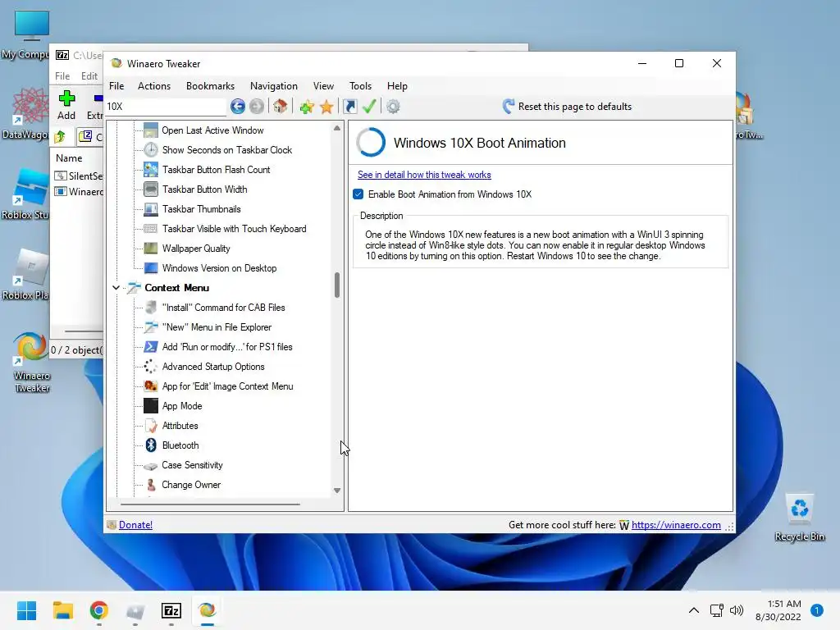Open bookmarks with the orange star icon
Viewport: 840px width, 630px height.
click(x=326, y=107)
